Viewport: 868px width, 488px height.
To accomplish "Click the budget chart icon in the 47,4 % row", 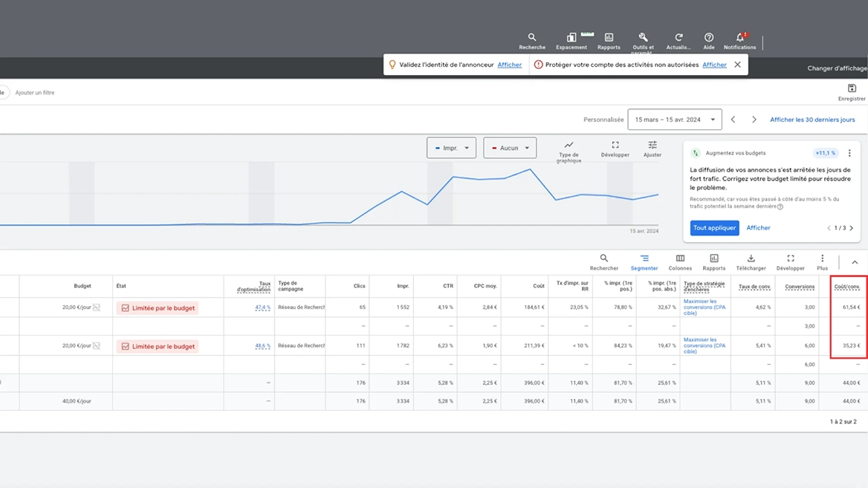I will coord(97,307).
